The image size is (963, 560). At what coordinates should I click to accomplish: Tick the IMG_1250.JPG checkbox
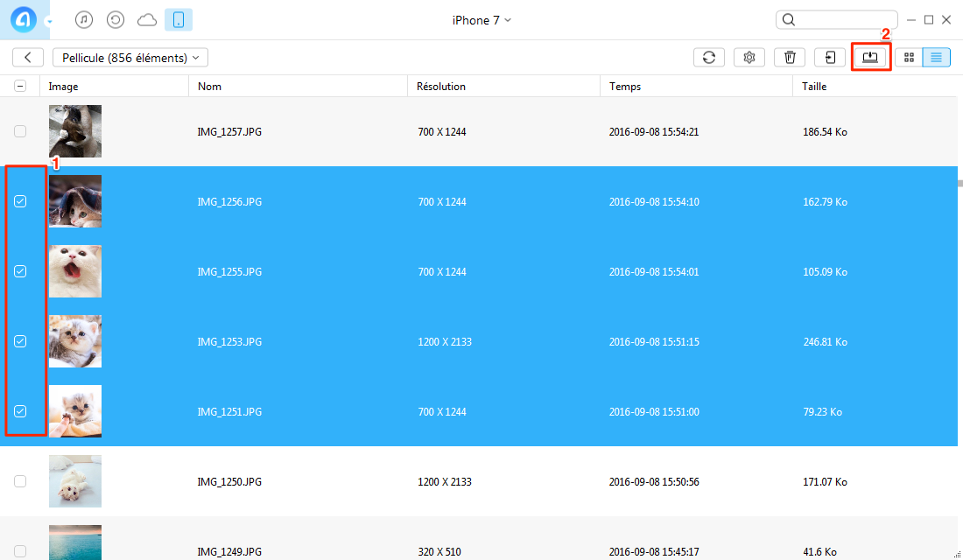tap(20, 481)
